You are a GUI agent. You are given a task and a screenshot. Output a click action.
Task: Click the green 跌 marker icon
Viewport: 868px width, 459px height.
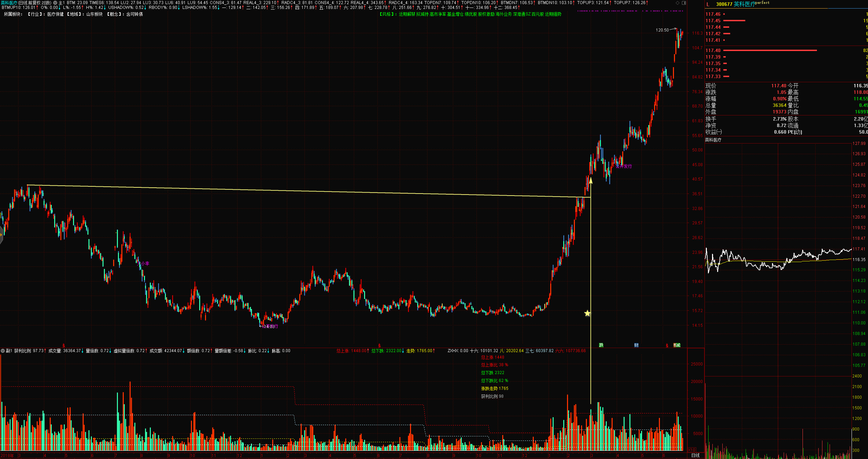pyautogui.click(x=601, y=345)
